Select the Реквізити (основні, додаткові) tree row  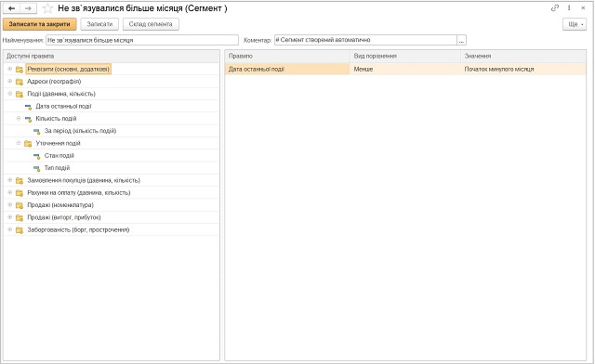[x=112, y=69]
